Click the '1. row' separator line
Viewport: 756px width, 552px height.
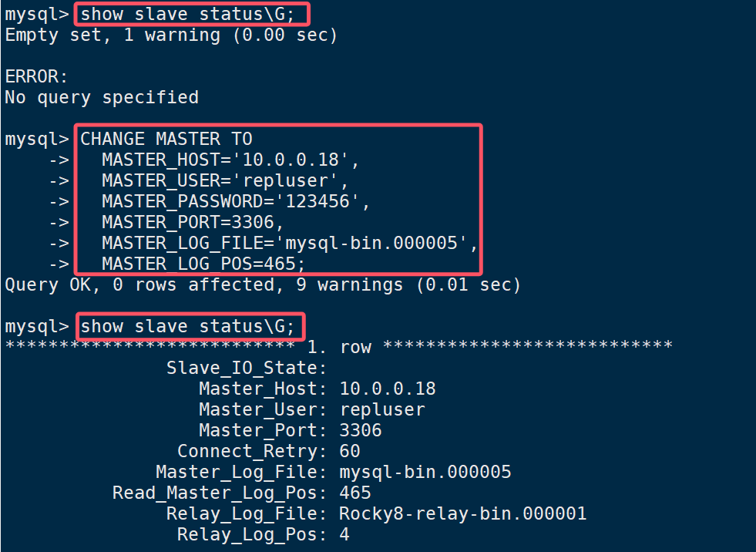click(x=339, y=346)
